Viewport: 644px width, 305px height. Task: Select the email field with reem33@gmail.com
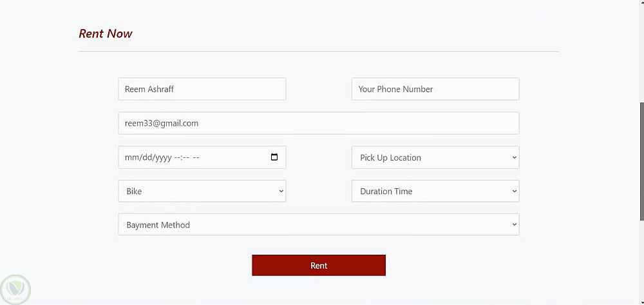(318, 123)
